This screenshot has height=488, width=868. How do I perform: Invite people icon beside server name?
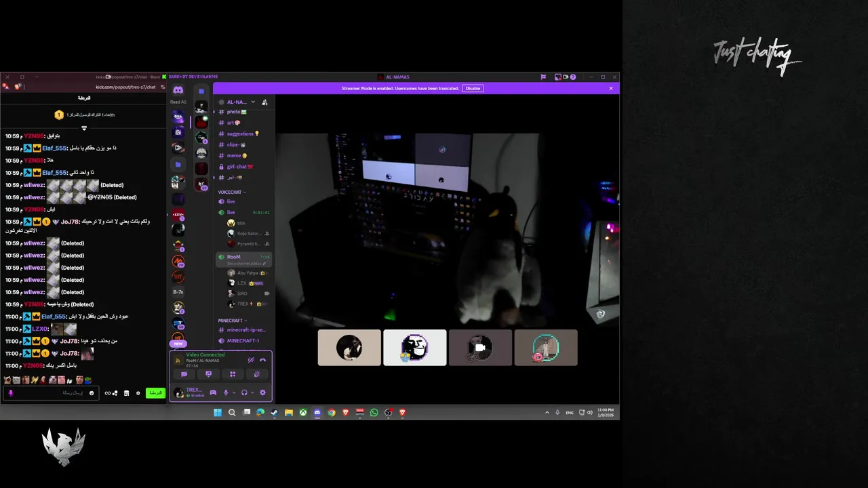click(x=264, y=102)
